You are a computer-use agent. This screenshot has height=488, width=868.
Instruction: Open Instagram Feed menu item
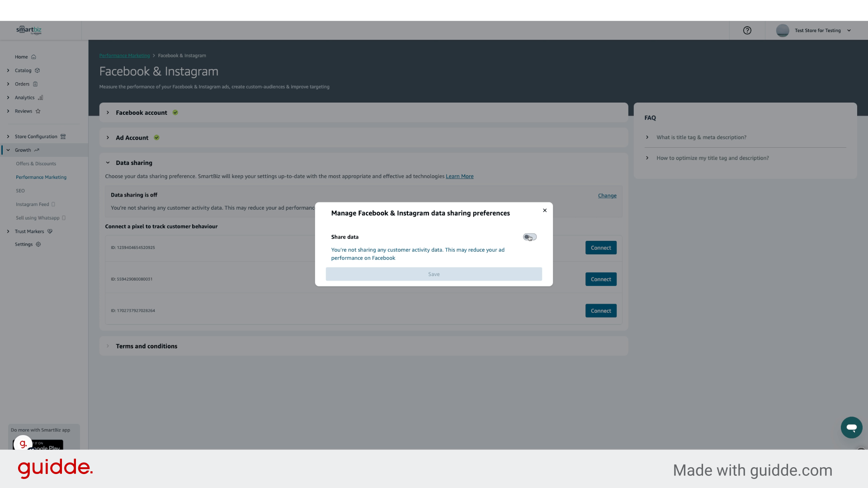pos(33,204)
